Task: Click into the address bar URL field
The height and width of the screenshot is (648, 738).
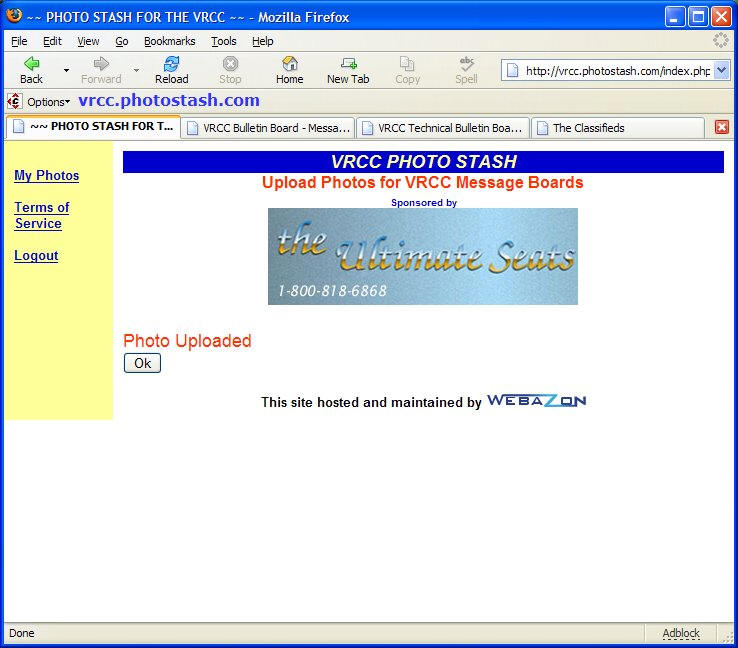Action: coord(618,71)
